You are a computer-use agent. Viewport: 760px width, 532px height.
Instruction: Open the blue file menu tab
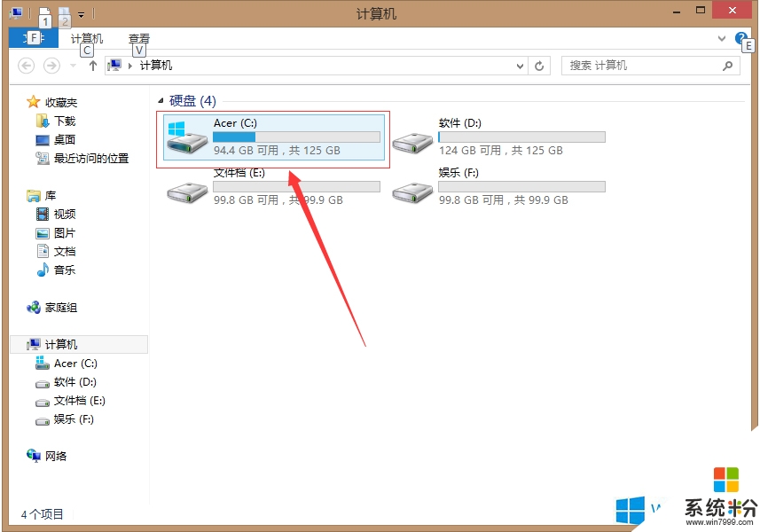click(34, 38)
